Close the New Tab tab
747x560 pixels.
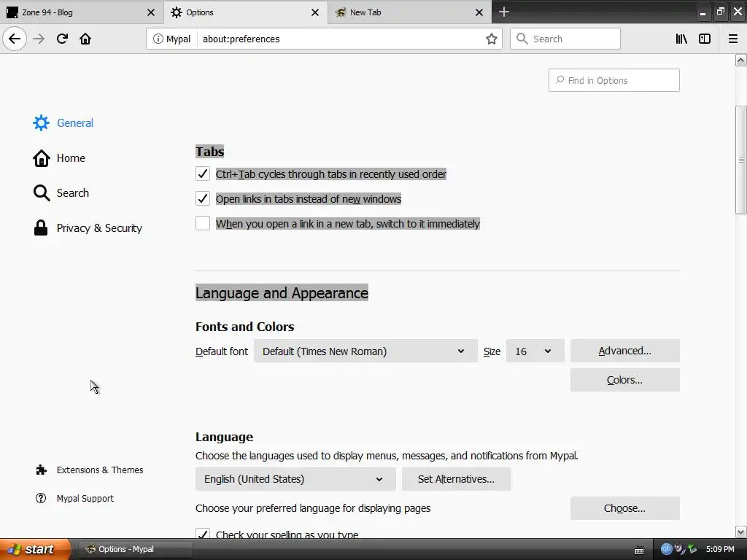[479, 12]
